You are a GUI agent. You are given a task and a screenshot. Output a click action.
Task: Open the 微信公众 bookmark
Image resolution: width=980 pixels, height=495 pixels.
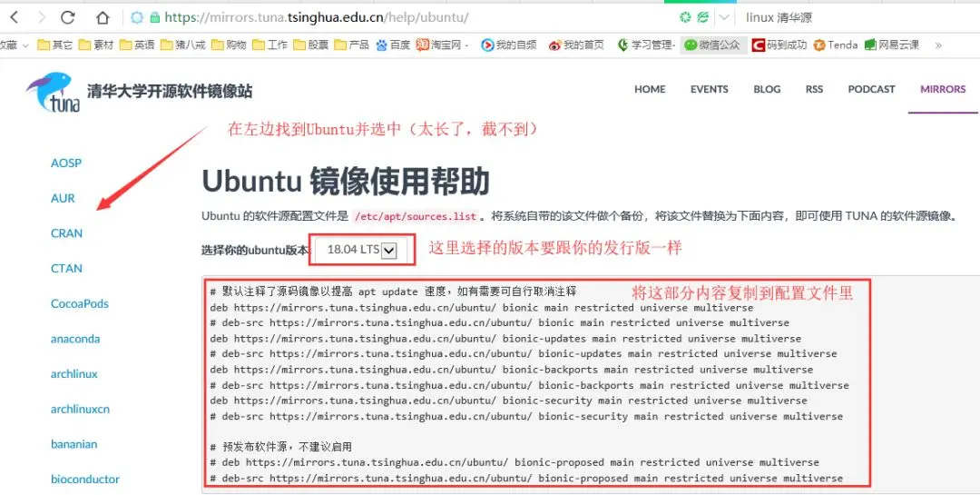coord(712,45)
